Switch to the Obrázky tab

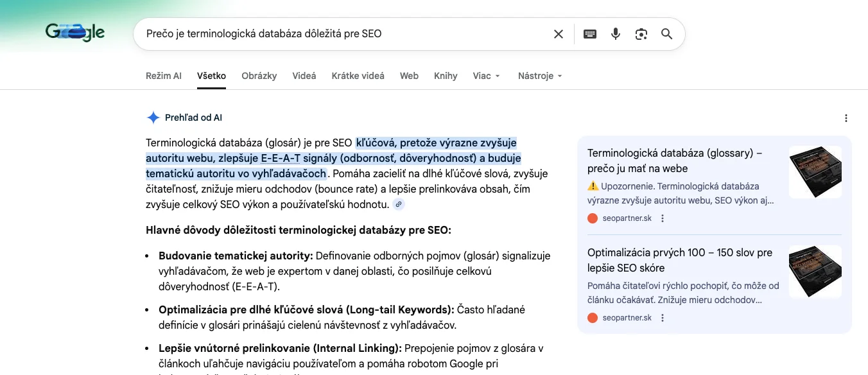tap(259, 76)
